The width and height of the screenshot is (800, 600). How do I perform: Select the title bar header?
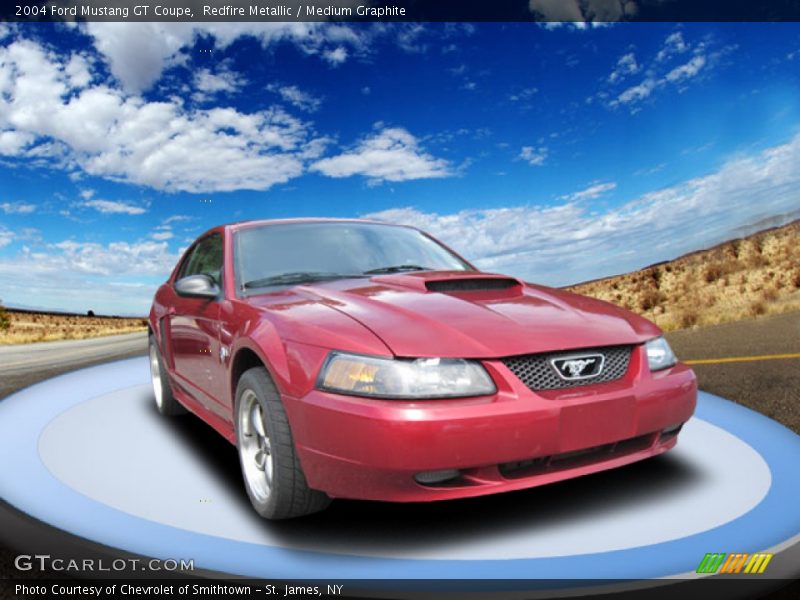[x=400, y=11]
